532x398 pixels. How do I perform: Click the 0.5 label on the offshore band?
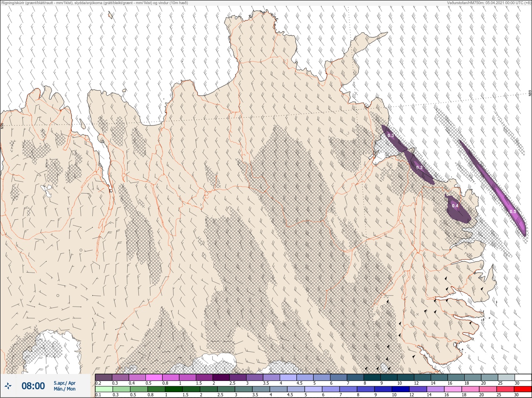[x=513, y=211]
